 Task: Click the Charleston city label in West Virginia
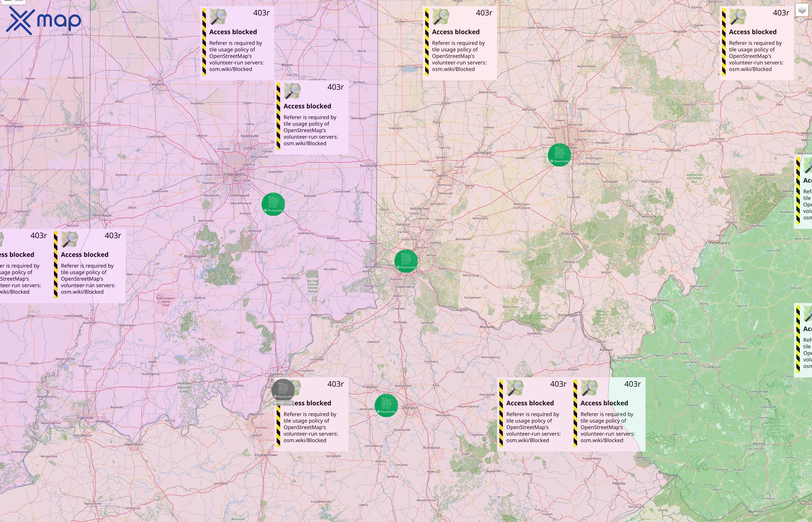pyautogui.click(x=712, y=367)
